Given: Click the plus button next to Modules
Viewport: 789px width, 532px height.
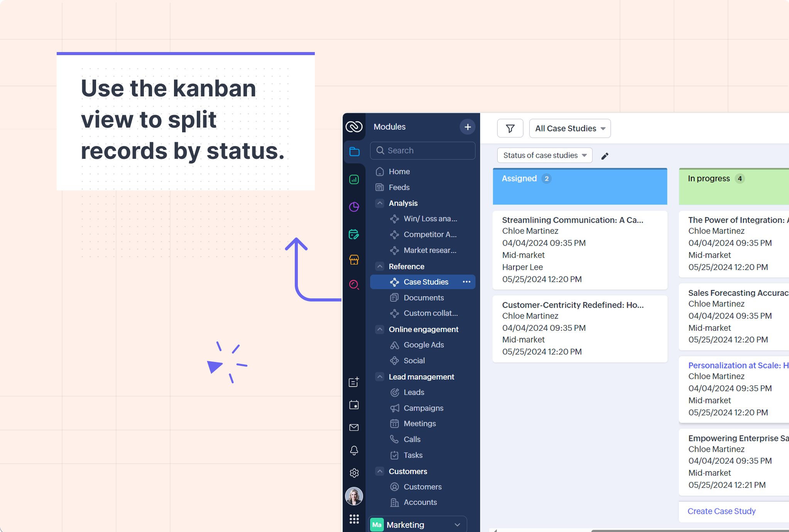Looking at the screenshot, I should (467, 127).
